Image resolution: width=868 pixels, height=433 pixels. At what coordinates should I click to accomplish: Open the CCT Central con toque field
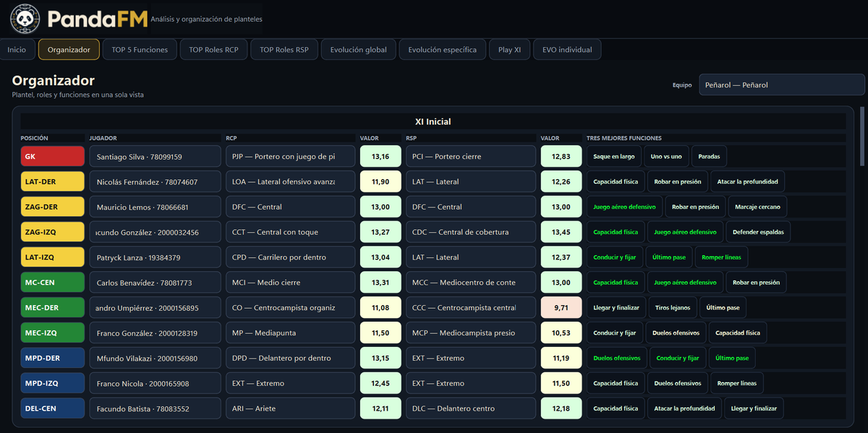290,233
